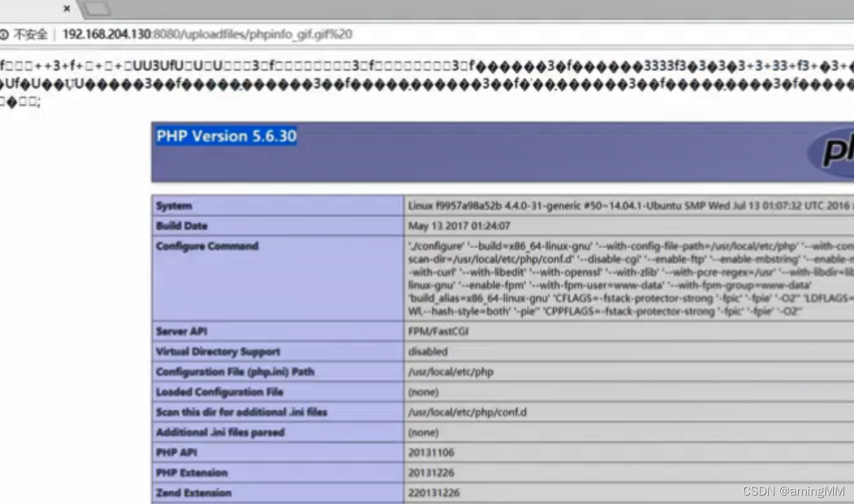Click the Virtual Directory Support label
Screen dimensions: 854x504
[218, 351]
